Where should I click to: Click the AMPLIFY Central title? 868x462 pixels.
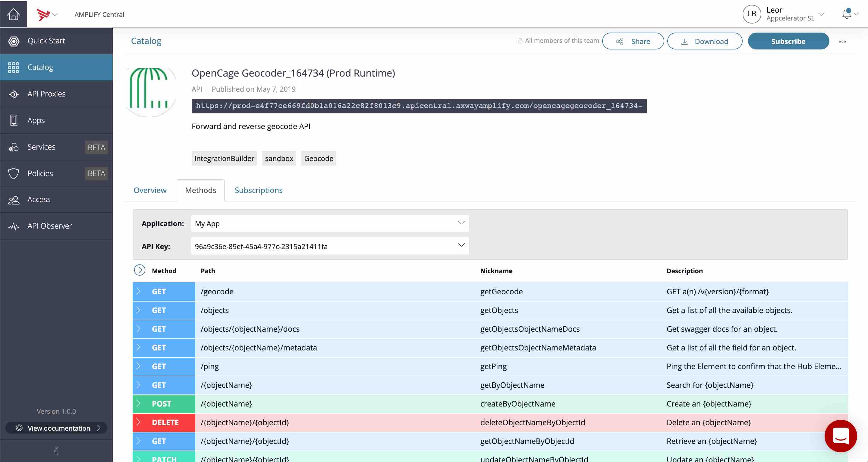tap(99, 14)
